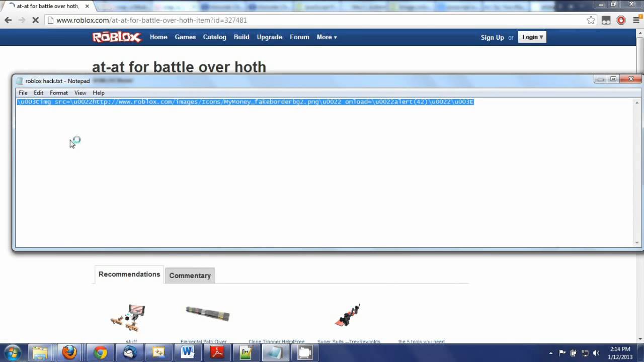Image resolution: width=644 pixels, height=362 pixels.
Task: Open the Notepad View menu
Action: [x=80, y=93]
